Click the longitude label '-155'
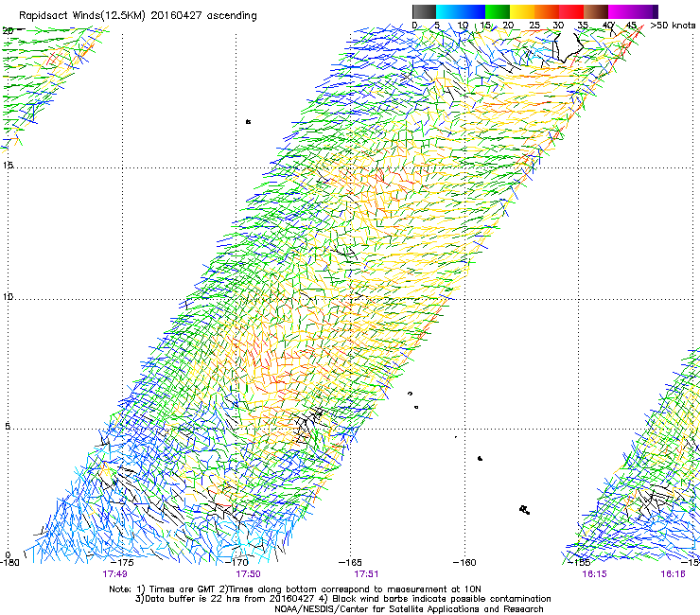Image resolution: width=700 pixels, height=615 pixels. (x=579, y=563)
